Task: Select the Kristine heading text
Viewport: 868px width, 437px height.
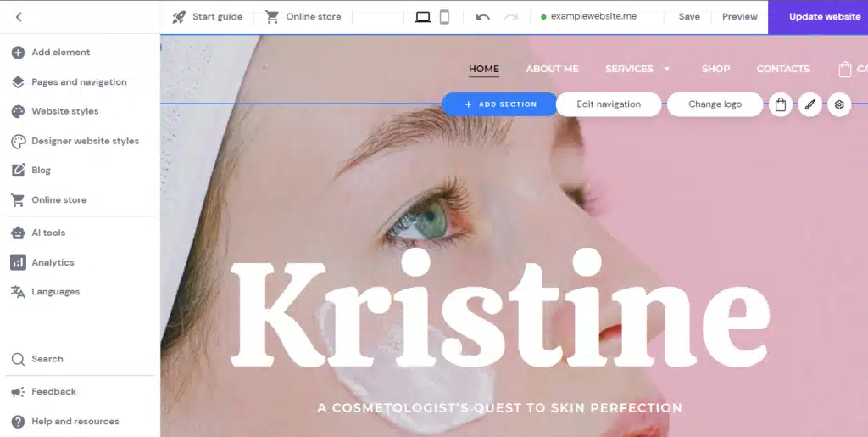Action: (x=499, y=309)
